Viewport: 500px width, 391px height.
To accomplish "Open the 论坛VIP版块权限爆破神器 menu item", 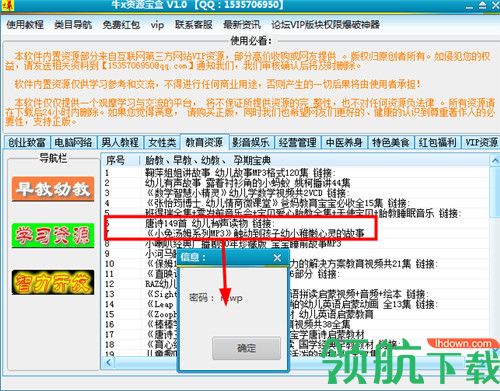I will 325,25.
